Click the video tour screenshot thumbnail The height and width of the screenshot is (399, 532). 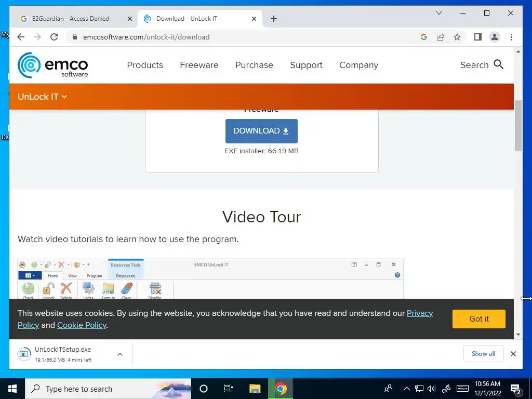211,279
